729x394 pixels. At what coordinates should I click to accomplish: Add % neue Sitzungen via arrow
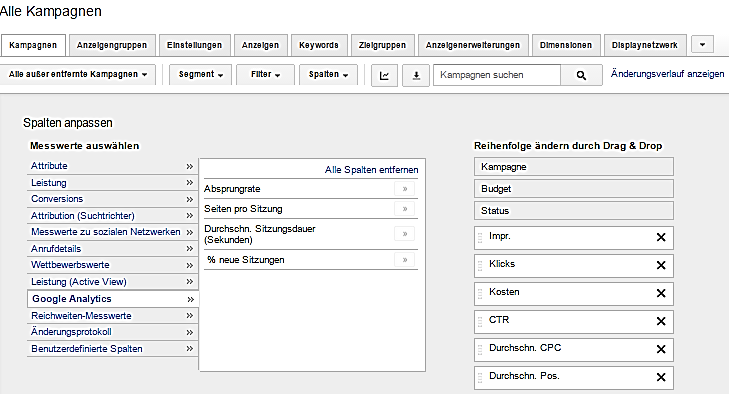404,260
